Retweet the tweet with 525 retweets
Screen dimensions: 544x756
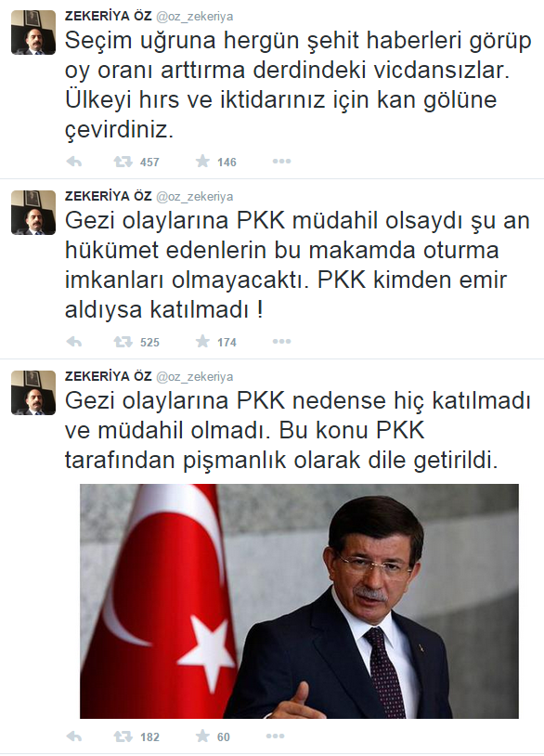coord(123,342)
